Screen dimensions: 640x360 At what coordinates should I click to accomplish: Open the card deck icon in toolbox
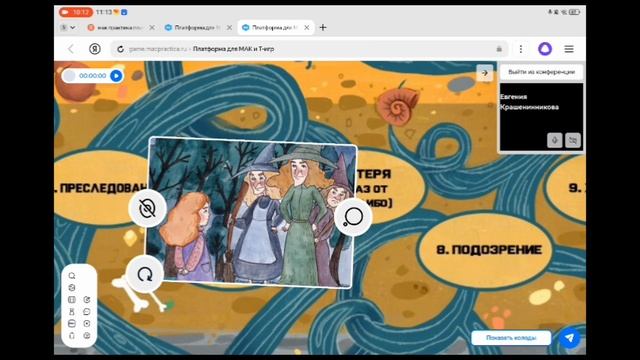pos(72,324)
